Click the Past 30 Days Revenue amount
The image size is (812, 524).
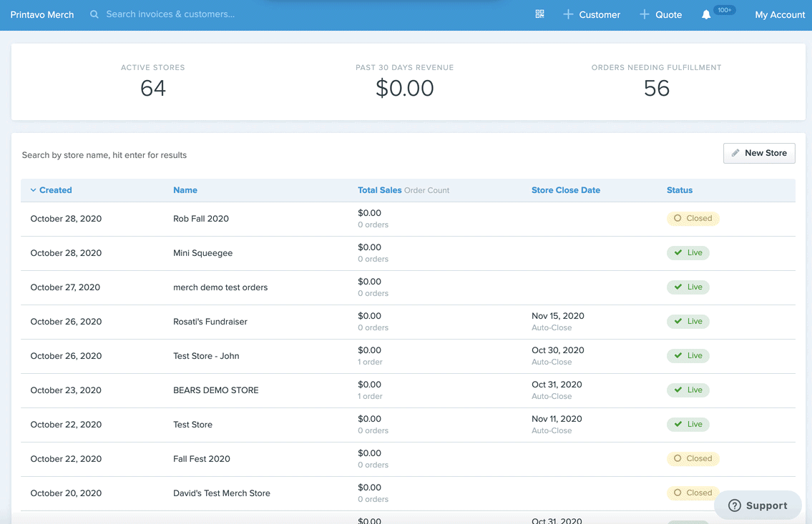pos(404,89)
